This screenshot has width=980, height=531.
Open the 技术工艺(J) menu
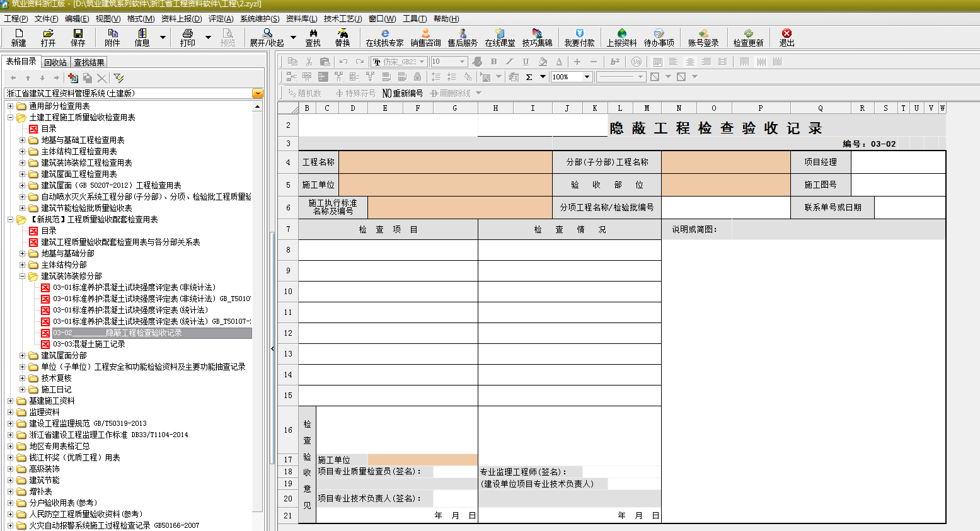click(343, 19)
